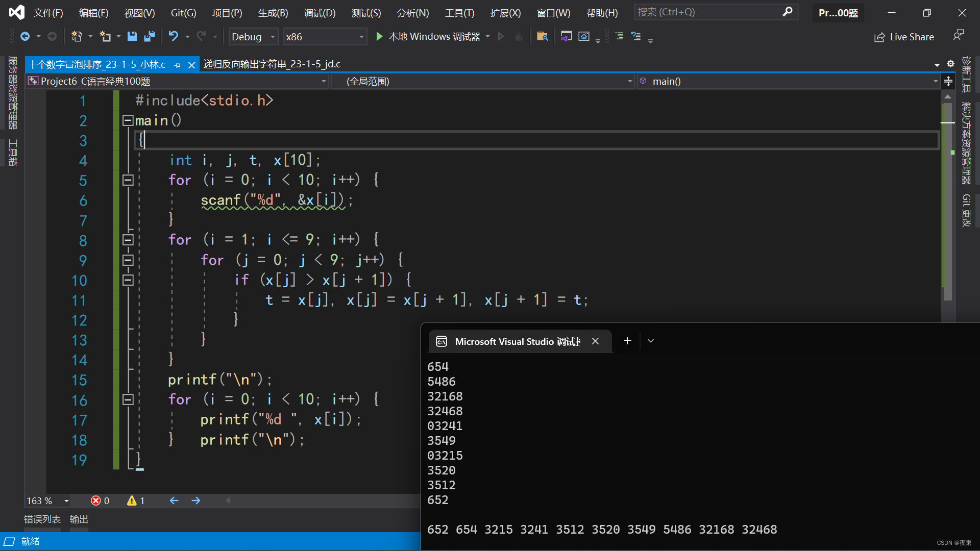Start the local Windows debugger play icon
This screenshot has height=551, width=980.
click(x=379, y=36)
